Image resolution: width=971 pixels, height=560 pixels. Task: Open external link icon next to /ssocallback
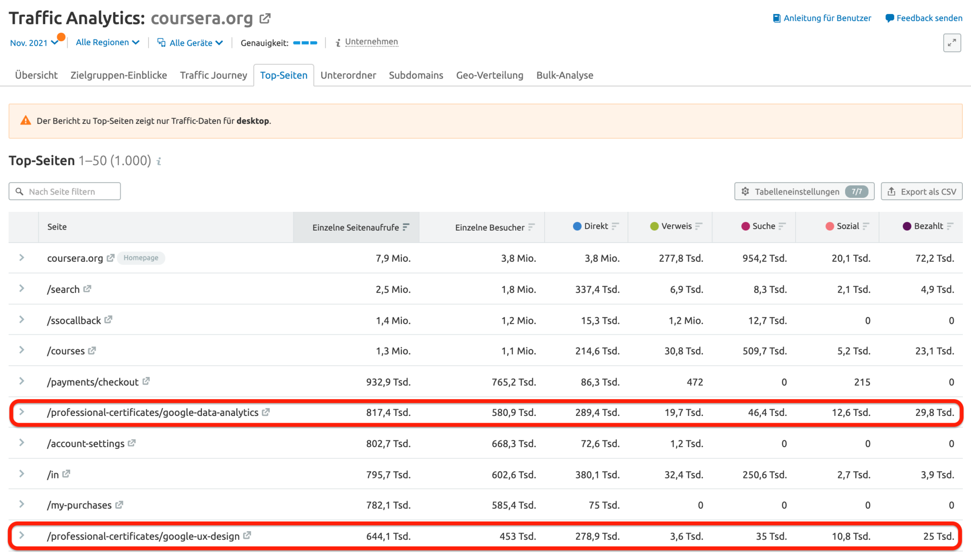[x=108, y=319]
